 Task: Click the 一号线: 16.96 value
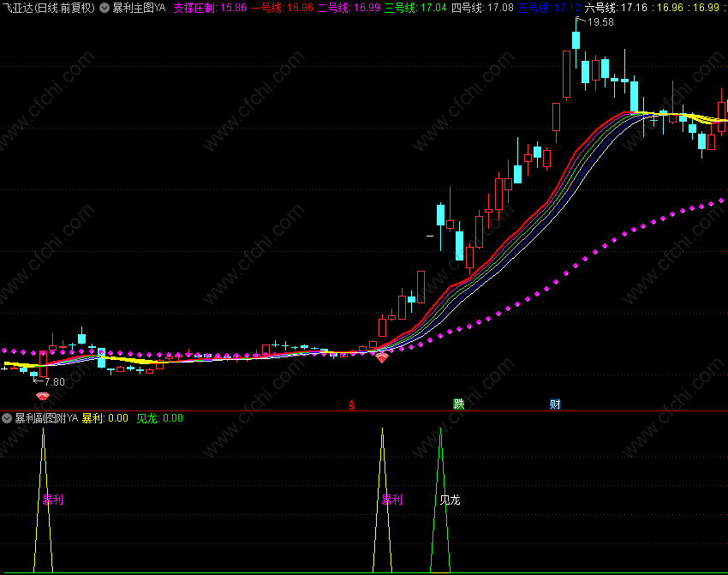[x=282, y=8]
